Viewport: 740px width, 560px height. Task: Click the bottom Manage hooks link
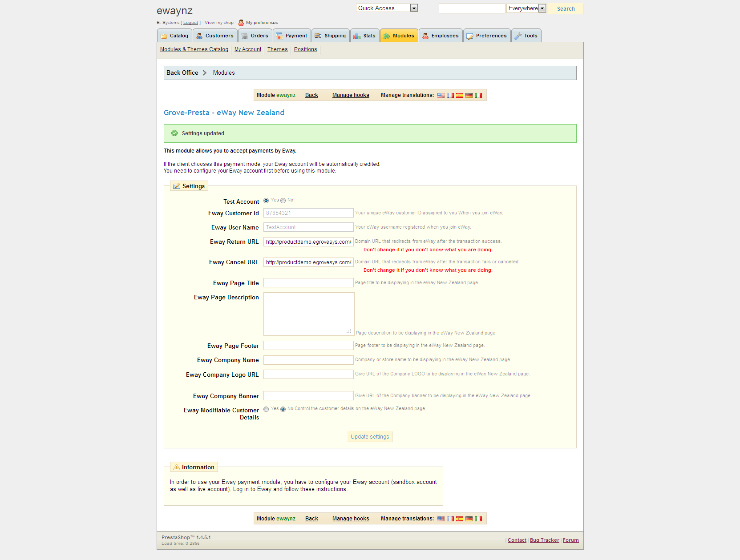pyautogui.click(x=351, y=519)
